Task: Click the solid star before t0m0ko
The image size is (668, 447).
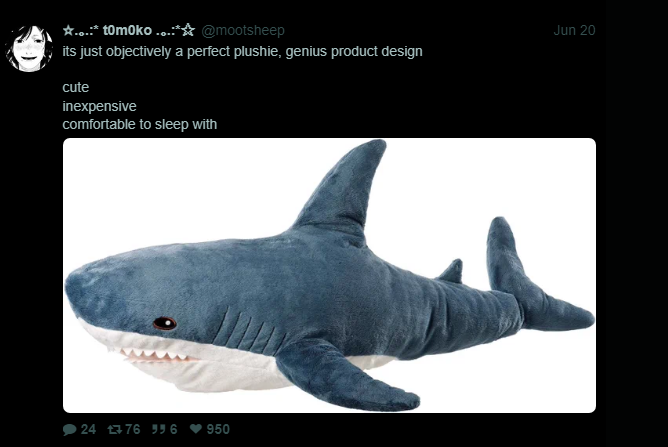Action: 68,30
